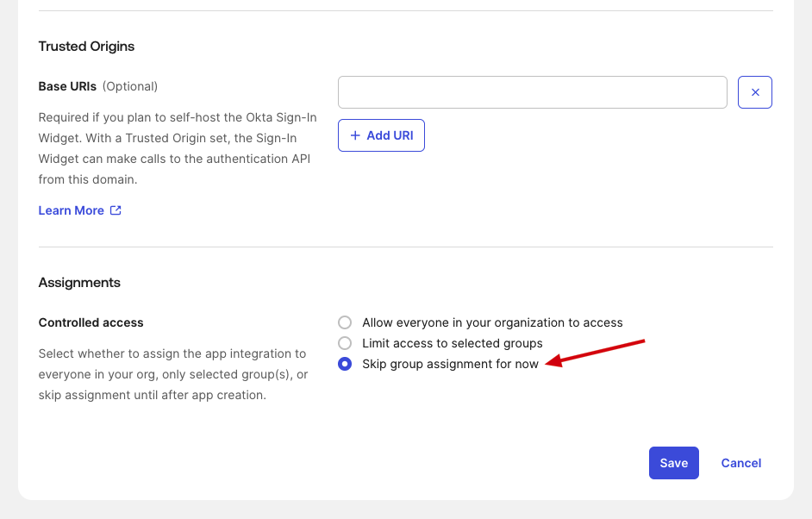
Task: Select Skip group assignment for now radio
Action: [x=345, y=364]
